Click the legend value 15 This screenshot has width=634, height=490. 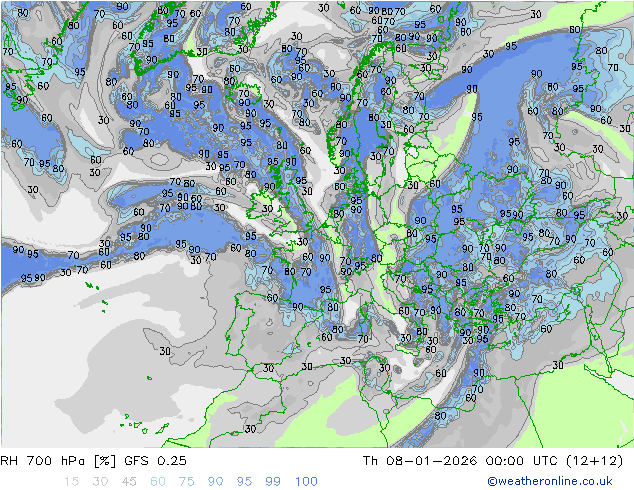(x=71, y=481)
